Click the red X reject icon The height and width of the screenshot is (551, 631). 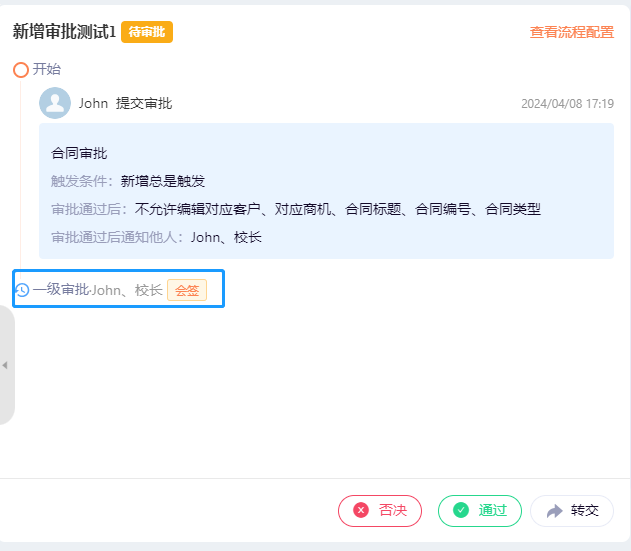(361, 510)
